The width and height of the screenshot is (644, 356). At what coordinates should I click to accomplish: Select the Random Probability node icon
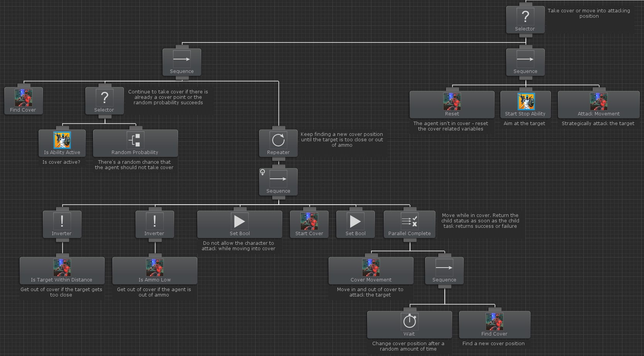135,140
